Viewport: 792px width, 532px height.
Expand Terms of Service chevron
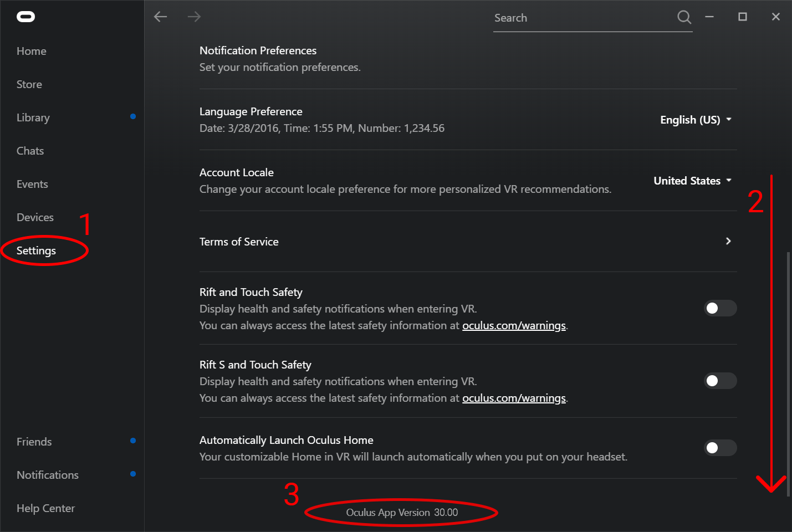(x=728, y=241)
